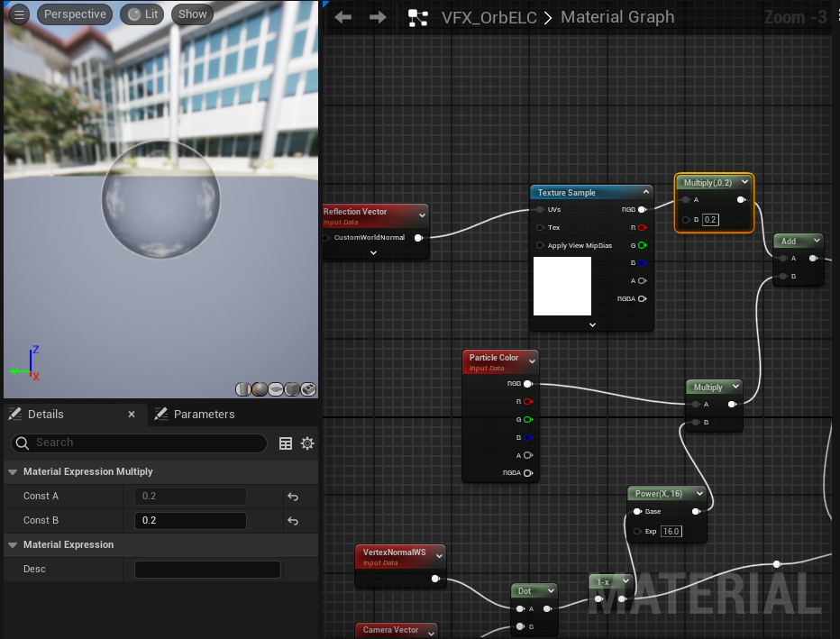840x639 pixels.
Task: Navigate back with the left arrow
Action: coord(342,17)
